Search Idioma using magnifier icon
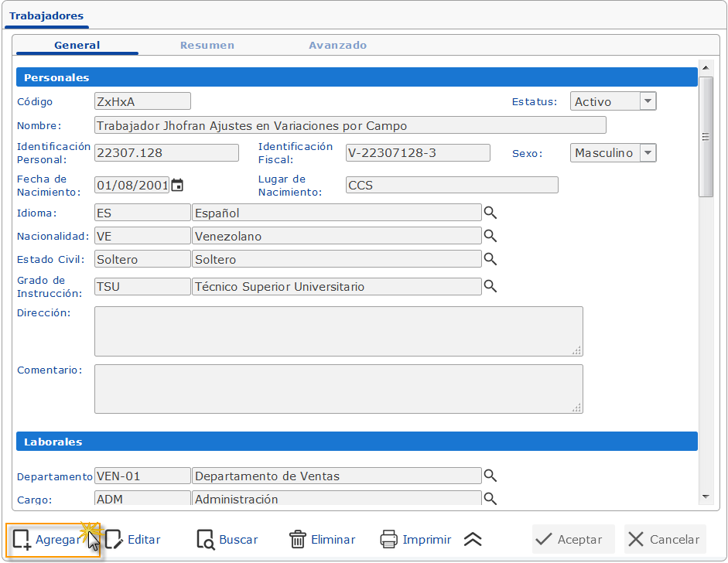 pos(490,212)
